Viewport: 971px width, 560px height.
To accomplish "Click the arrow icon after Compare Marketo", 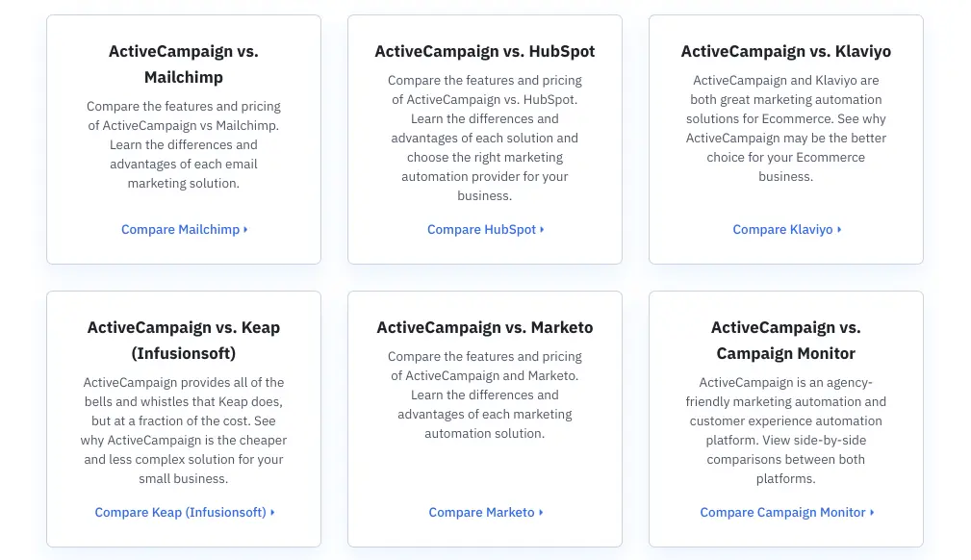I will tap(540, 512).
